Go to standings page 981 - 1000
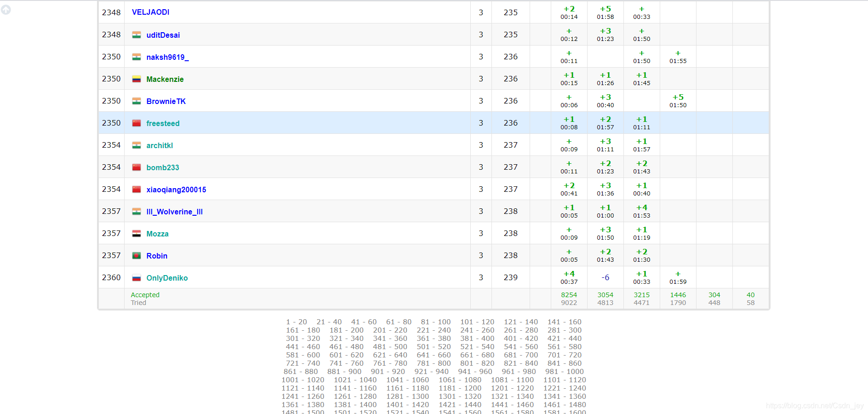 pyautogui.click(x=564, y=372)
